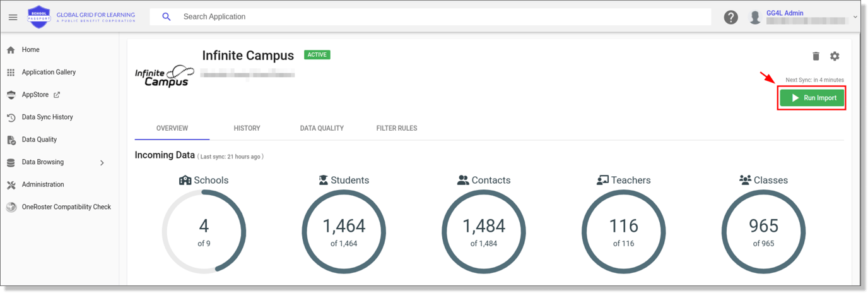Delete connector with the trash icon
This screenshot has width=868, height=293.
tap(816, 56)
